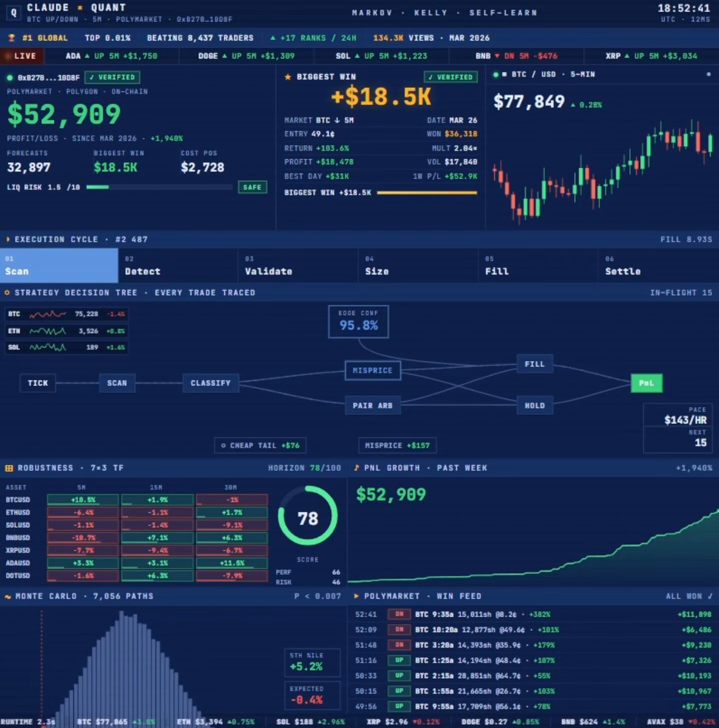
Task: Click the green PnL node
Action: click(646, 383)
